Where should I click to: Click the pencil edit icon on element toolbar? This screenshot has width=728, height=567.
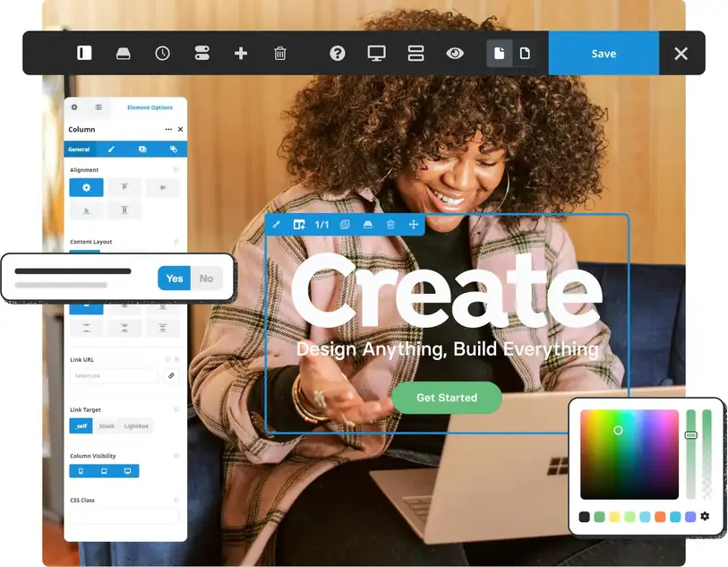coord(277,224)
